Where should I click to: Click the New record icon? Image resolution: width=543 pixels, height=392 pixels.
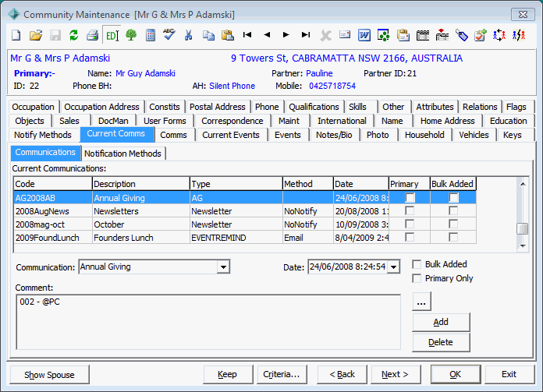(16, 35)
